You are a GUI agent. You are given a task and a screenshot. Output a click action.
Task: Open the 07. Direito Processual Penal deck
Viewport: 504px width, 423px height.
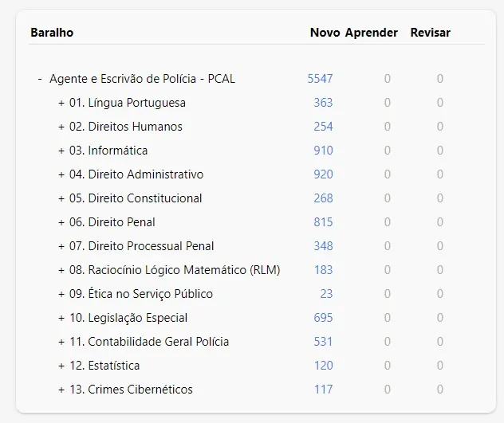(x=141, y=246)
